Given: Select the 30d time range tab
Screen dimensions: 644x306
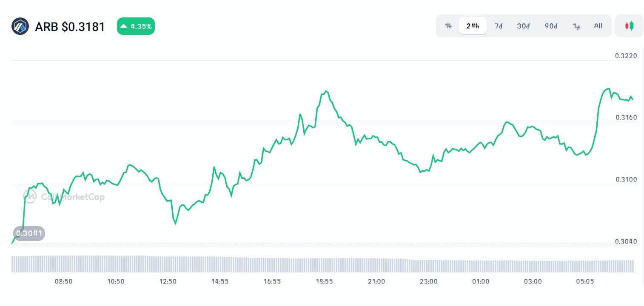Looking at the screenshot, I should tap(523, 26).
